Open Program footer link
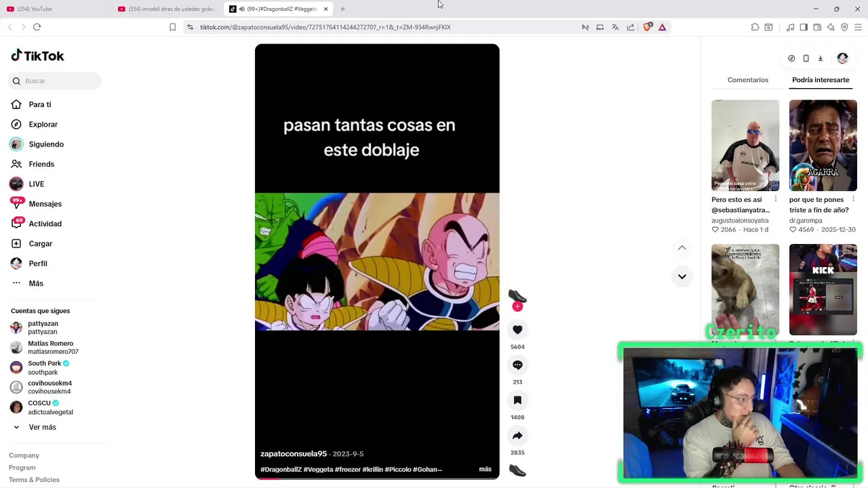Image resolution: width=868 pixels, height=488 pixels. tap(22, 468)
